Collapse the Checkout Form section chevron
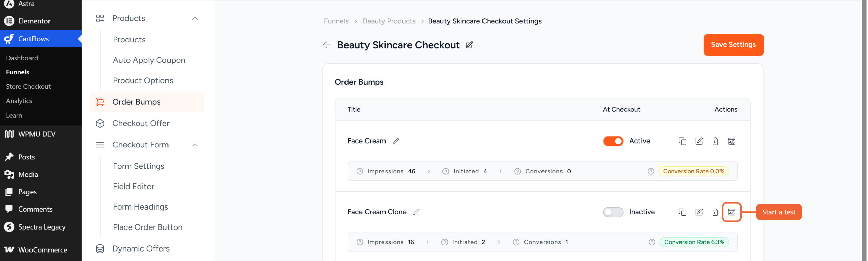The height and width of the screenshot is (261, 868). click(x=195, y=145)
